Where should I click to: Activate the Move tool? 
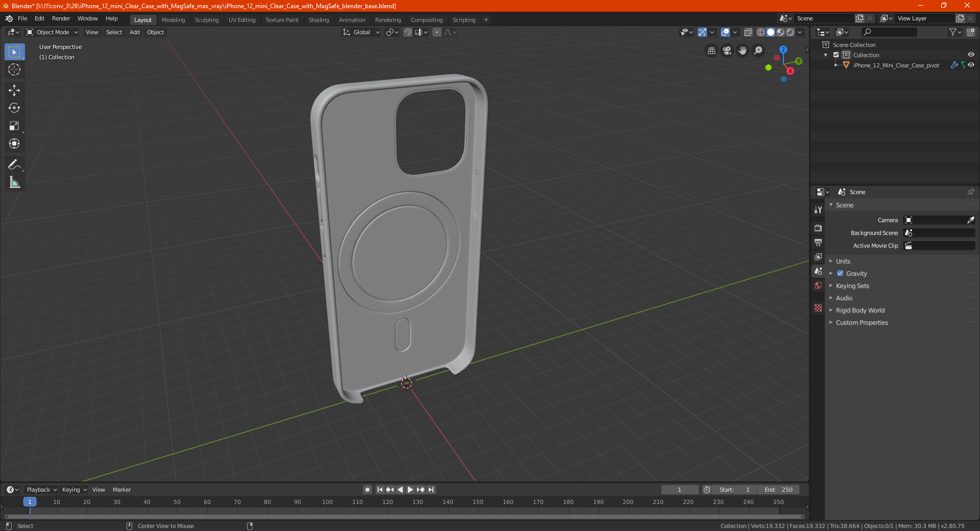tap(14, 90)
